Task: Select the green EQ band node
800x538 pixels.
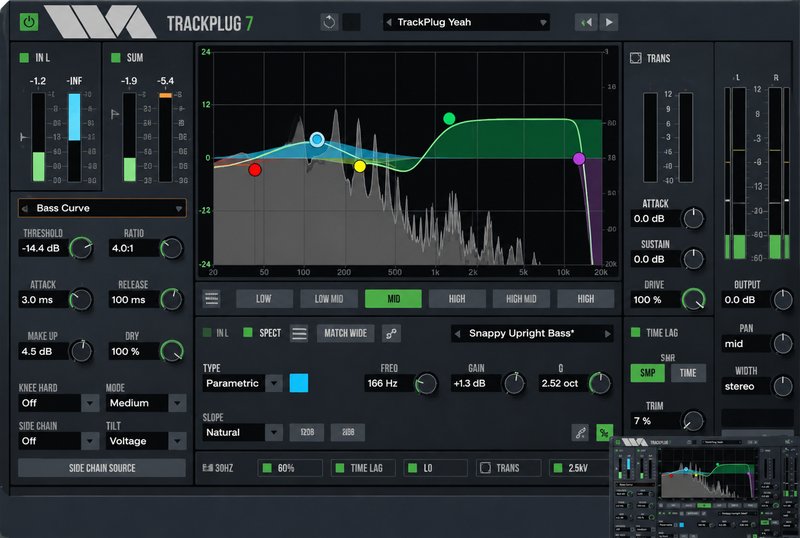Action: click(449, 118)
